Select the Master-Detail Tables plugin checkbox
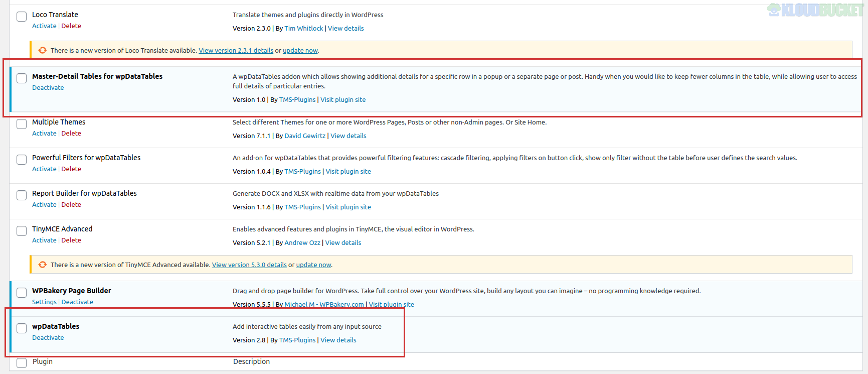868x374 pixels. point(22,78)
